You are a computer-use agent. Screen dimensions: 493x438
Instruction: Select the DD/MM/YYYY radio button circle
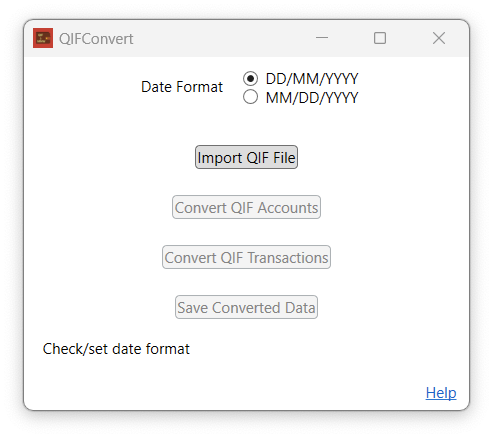250,79
